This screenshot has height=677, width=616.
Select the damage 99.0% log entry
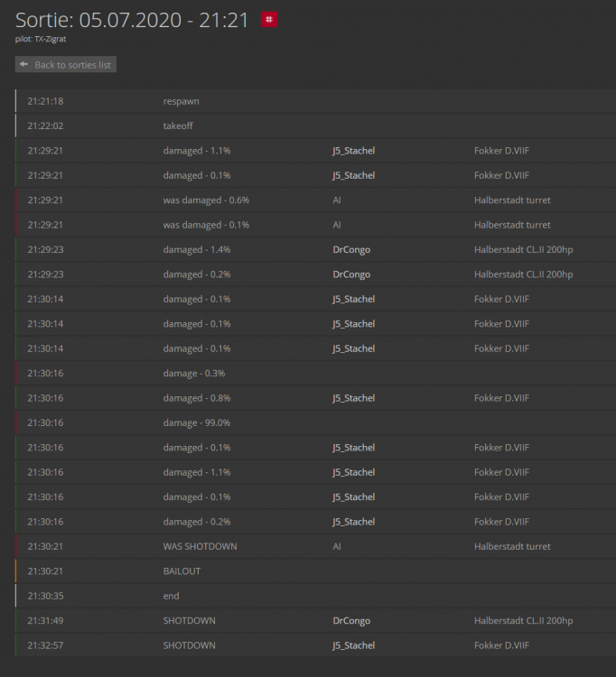pyautogui.click(x=197, y=422)
